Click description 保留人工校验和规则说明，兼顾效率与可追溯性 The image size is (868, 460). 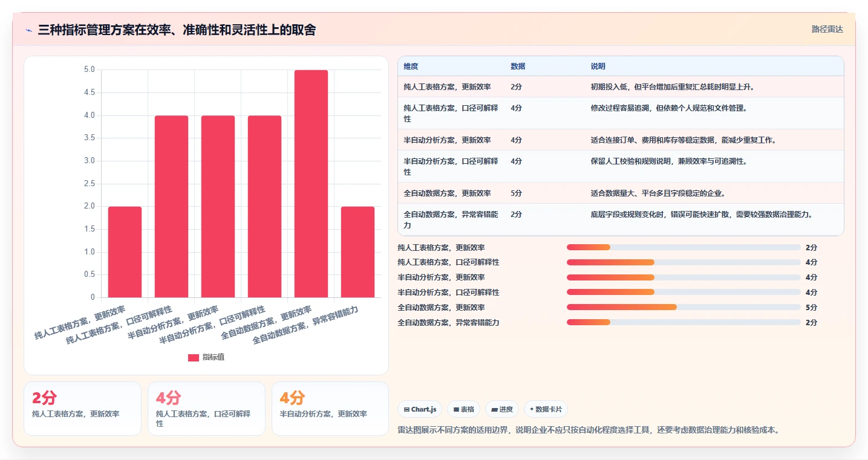[x=668, y=161]
